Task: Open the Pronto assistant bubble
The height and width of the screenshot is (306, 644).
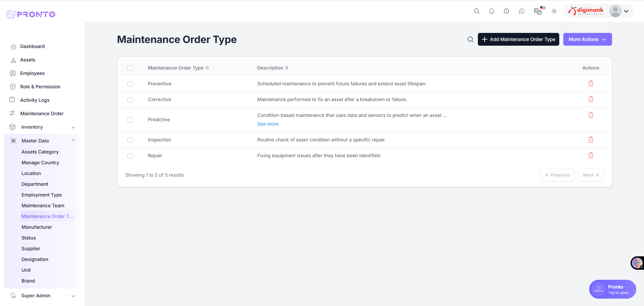Action: (612, 289)
